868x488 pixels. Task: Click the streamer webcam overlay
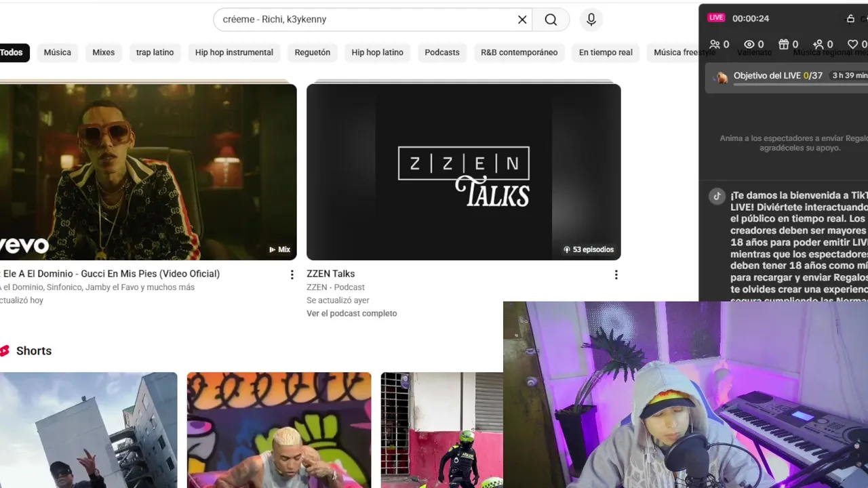686,394
